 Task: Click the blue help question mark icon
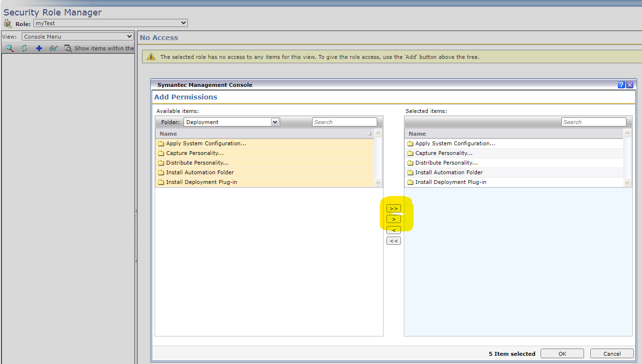(x=621, y=85)
